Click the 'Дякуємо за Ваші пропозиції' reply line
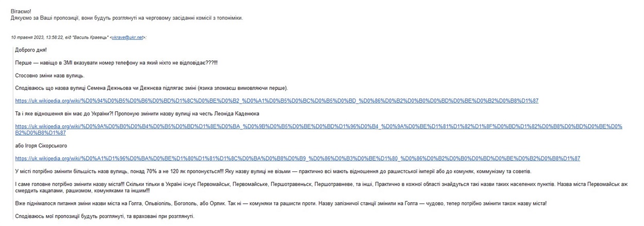Viewport: 644px width, 226px height. pos(127,18)
